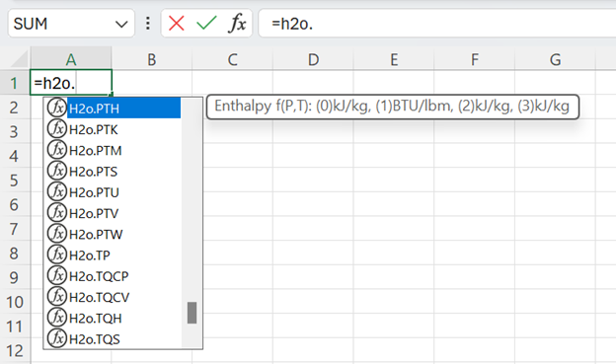Click the fx icon beside H2o.TQH

[57, 317]
